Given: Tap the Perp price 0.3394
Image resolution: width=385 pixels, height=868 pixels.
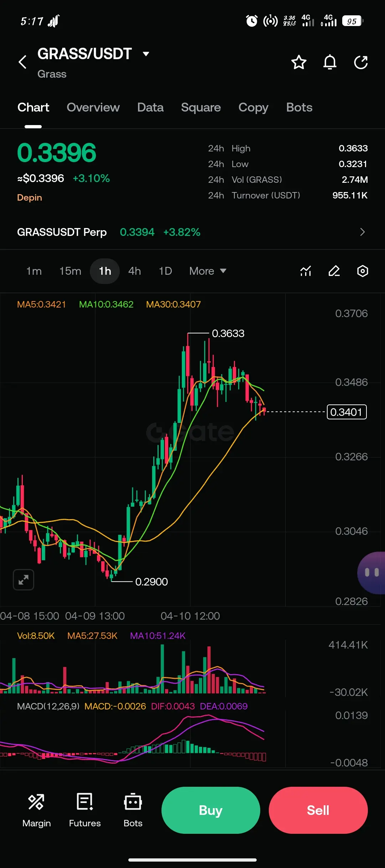Looking at the screenshot, I should tap(137, 232).
